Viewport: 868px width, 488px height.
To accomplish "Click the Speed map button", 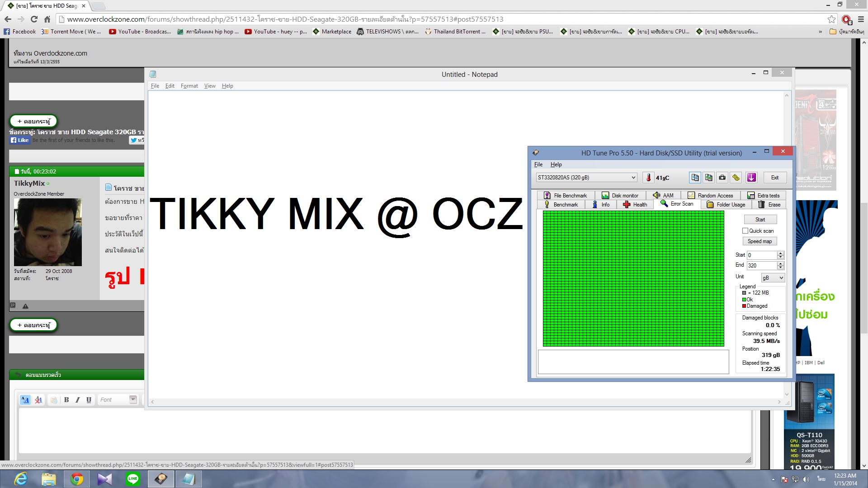I will [x=760, y=241].
